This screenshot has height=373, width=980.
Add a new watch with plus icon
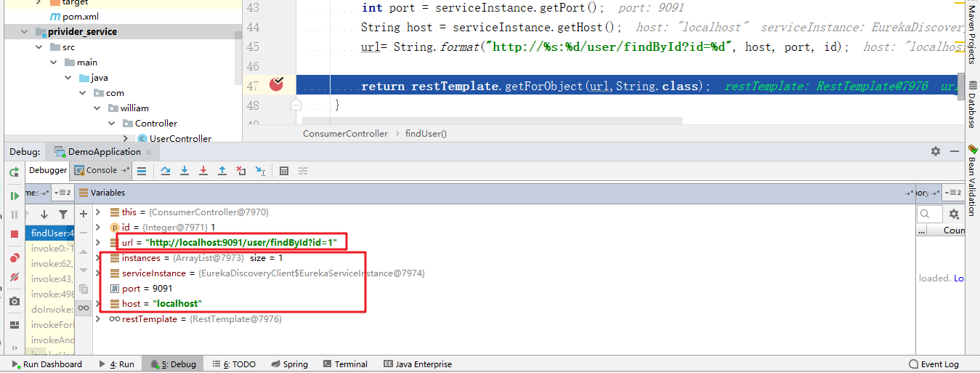tap(84, 213)
